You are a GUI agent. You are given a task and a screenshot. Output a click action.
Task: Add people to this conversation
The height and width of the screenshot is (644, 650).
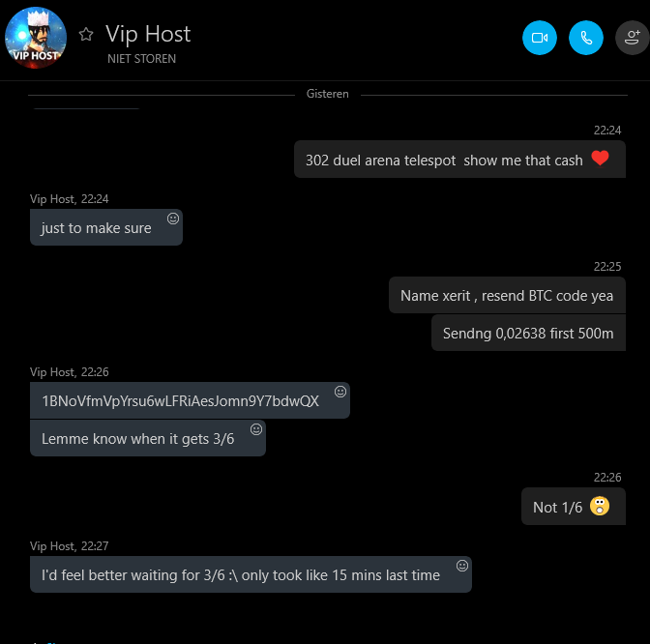[633, 38]
